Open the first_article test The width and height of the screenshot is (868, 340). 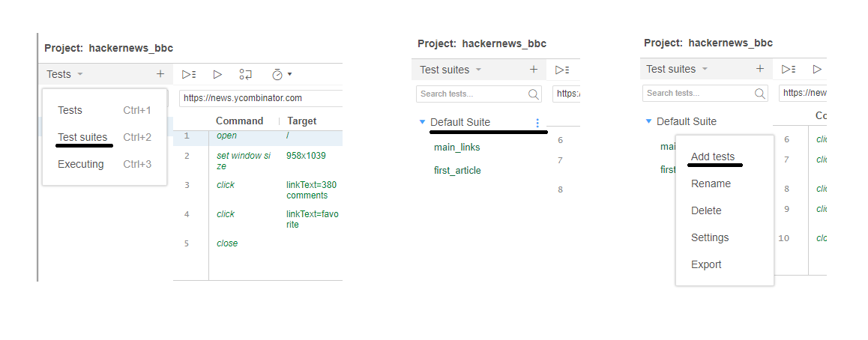coord(457,171)
